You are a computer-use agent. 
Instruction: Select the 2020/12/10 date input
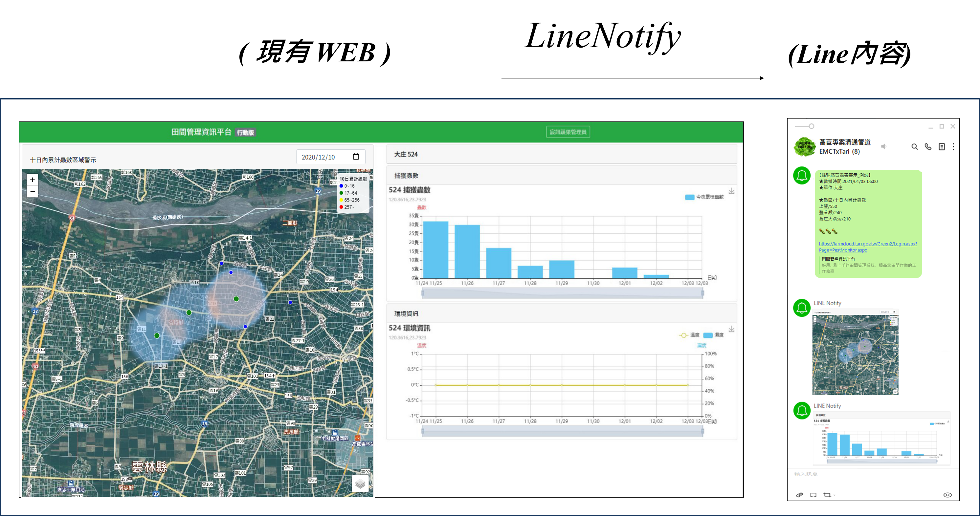click(x=331, y=157)
